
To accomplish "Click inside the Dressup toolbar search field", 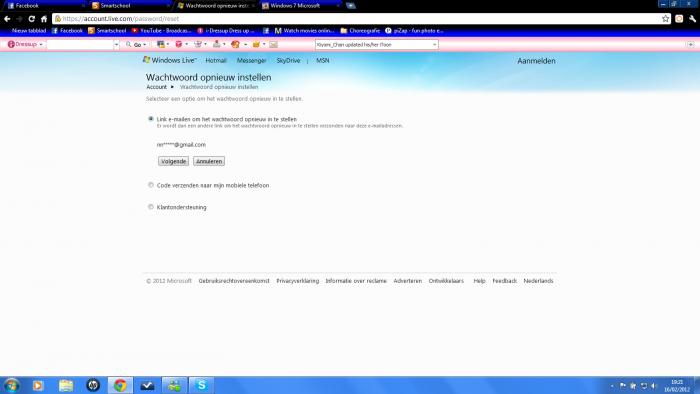I will [x=80, y=45].
